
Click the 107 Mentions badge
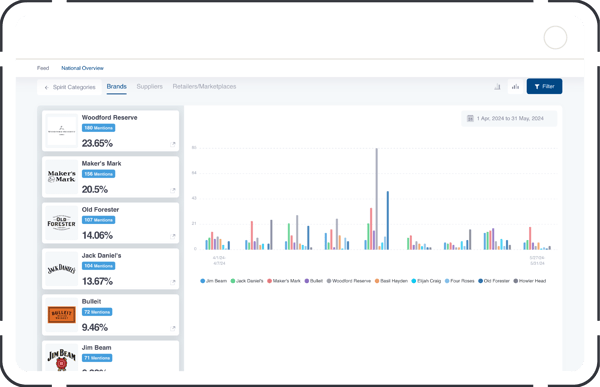coord(98,220)
